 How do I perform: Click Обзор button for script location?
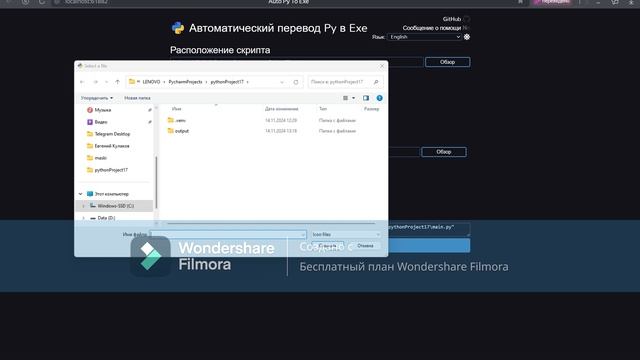click(447, 62)
